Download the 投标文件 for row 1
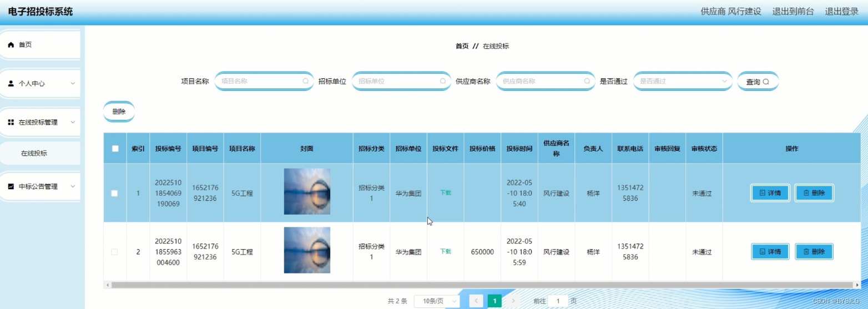Image resolution: width=868 pixels, height=309 pixels. 446,193
